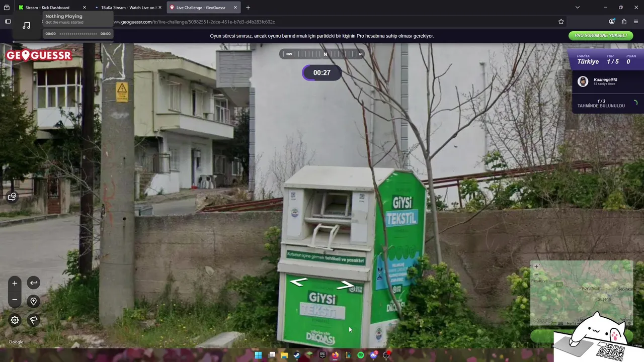
Task: Launch Epic Games from taskbar
Action: coord(323,355)
